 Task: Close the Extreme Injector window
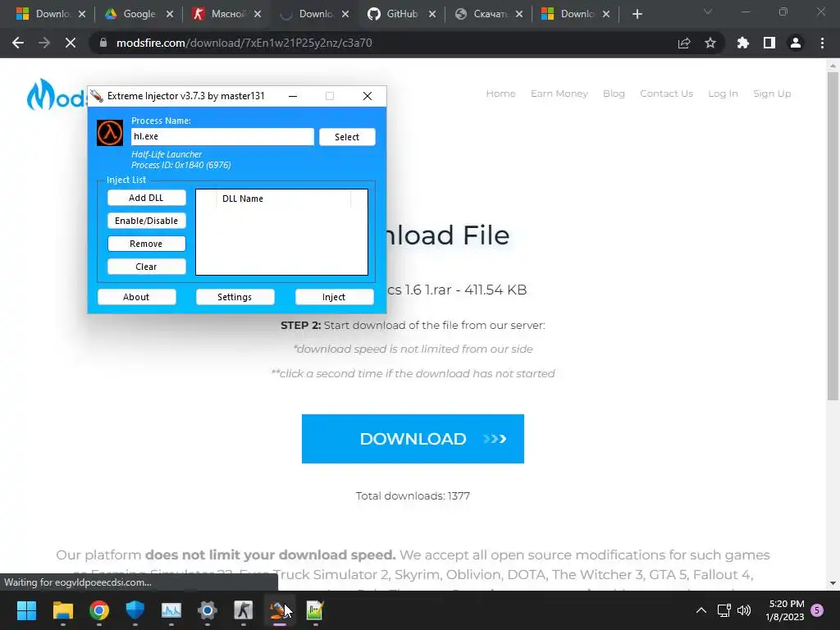tap(367, 96)
